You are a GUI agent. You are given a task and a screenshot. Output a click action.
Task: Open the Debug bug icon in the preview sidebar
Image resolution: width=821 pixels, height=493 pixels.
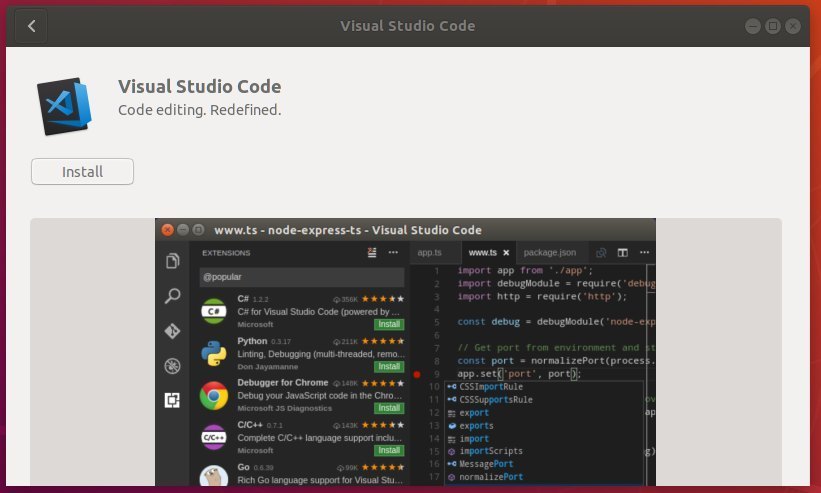pos(172,366)
